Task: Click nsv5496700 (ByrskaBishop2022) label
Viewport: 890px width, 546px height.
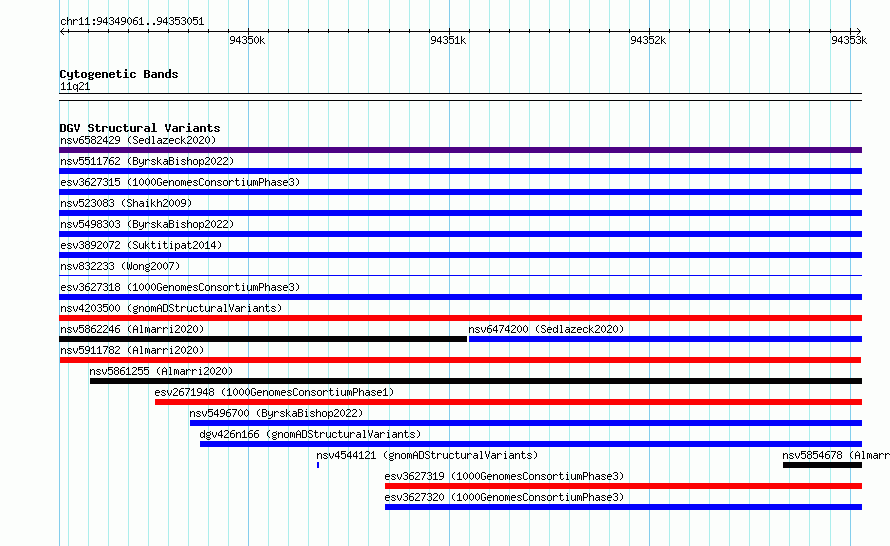Action: 276,413
